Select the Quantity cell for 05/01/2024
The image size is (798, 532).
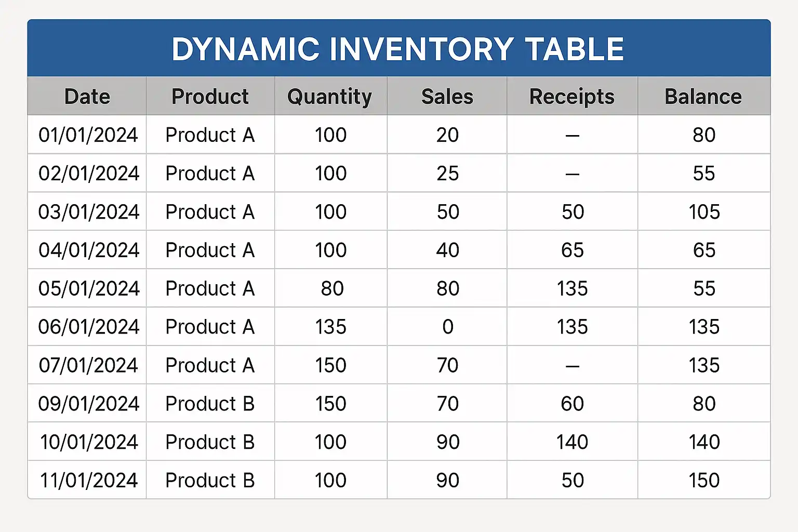(x=332, y=289)
